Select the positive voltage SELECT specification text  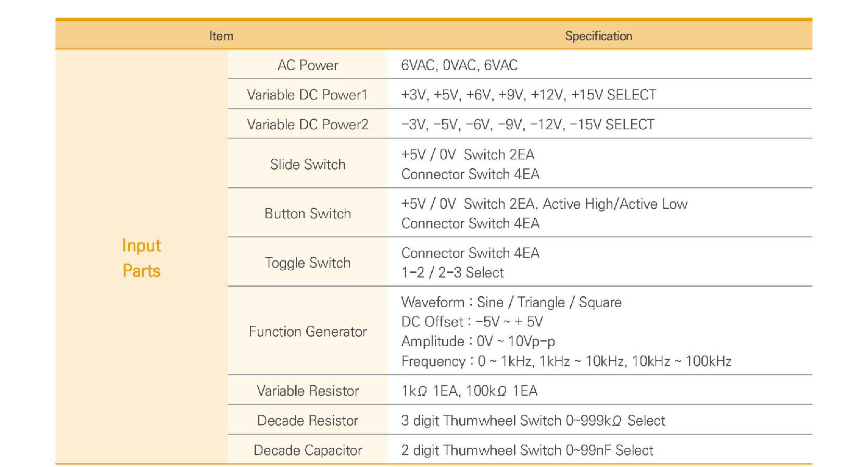coord(529,95)
